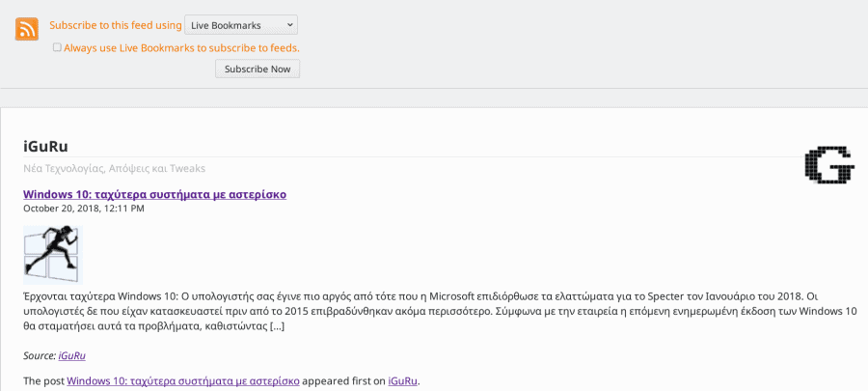Click the article summary paragraph text
868x391 pixels.
[434, 311]
